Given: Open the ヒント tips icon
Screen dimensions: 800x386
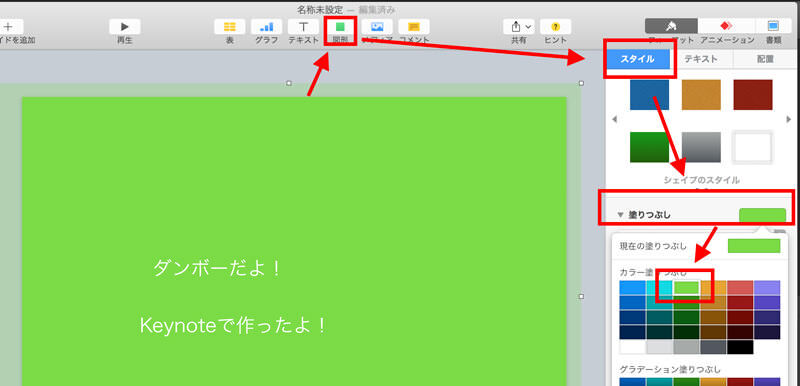Looking at the screenshot, I should click(556, 27).
